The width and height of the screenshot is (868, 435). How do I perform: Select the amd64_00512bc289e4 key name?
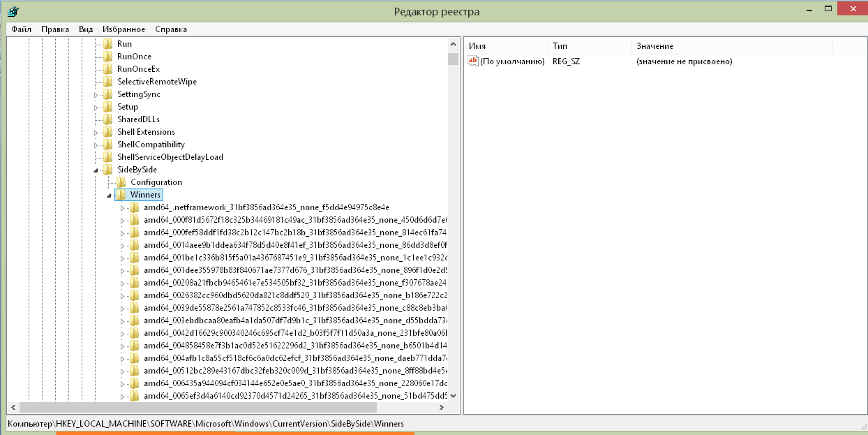pos(295,371)
